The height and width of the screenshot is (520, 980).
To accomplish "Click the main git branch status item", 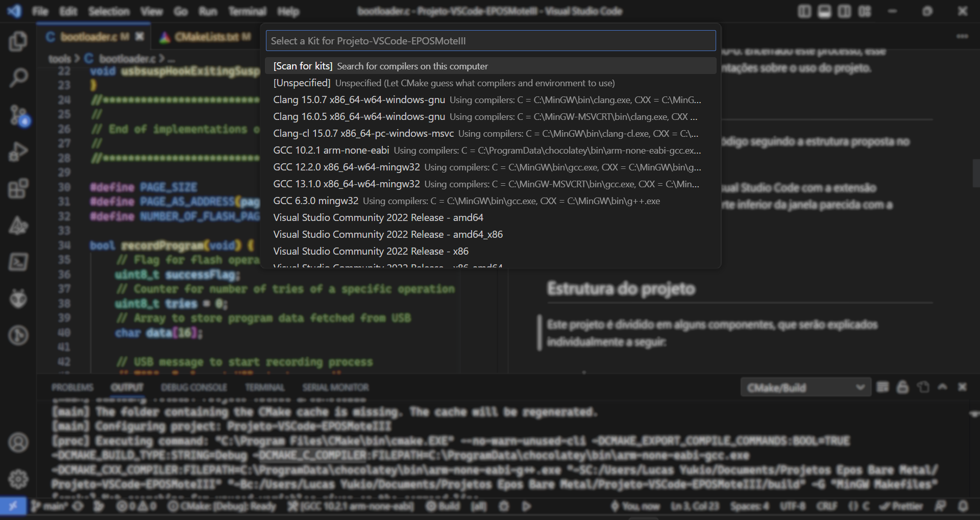I will coord(50,506).
